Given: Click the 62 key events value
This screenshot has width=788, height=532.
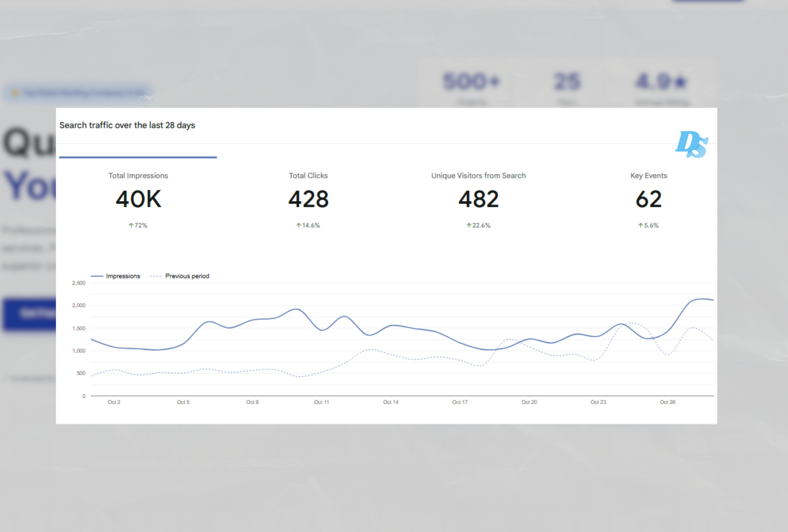Looking at the screenshot, I should tap(648, 199).
